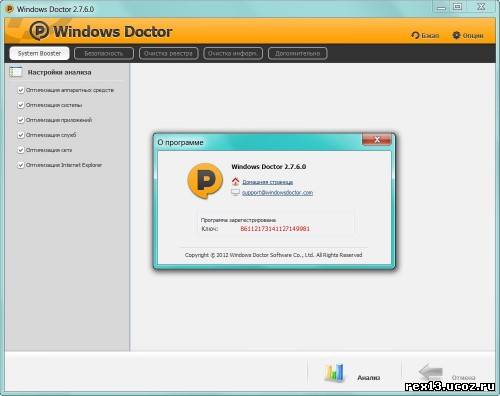This screenshot has width=500, height=396.
Task: Click the support@windowsdoctor.com link
Action: point(277,193)
